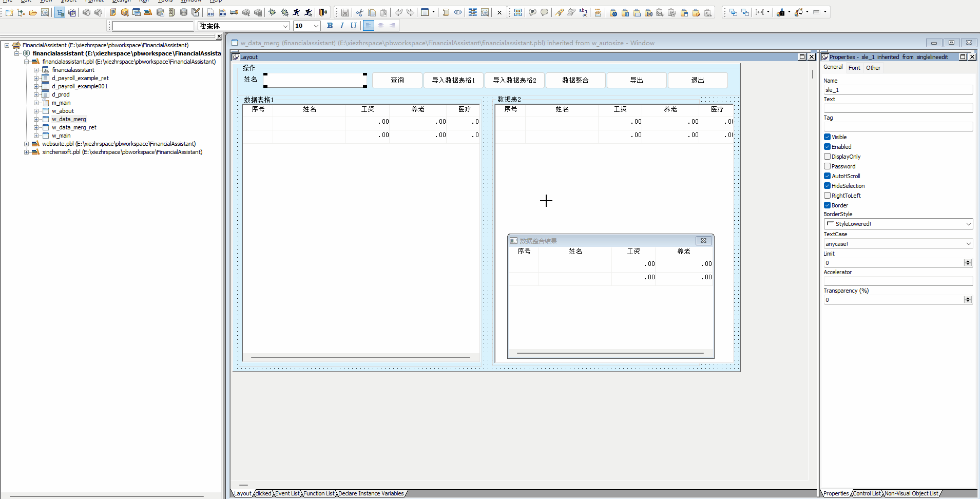Click the Paste clipboard icon

coord(383,12)
